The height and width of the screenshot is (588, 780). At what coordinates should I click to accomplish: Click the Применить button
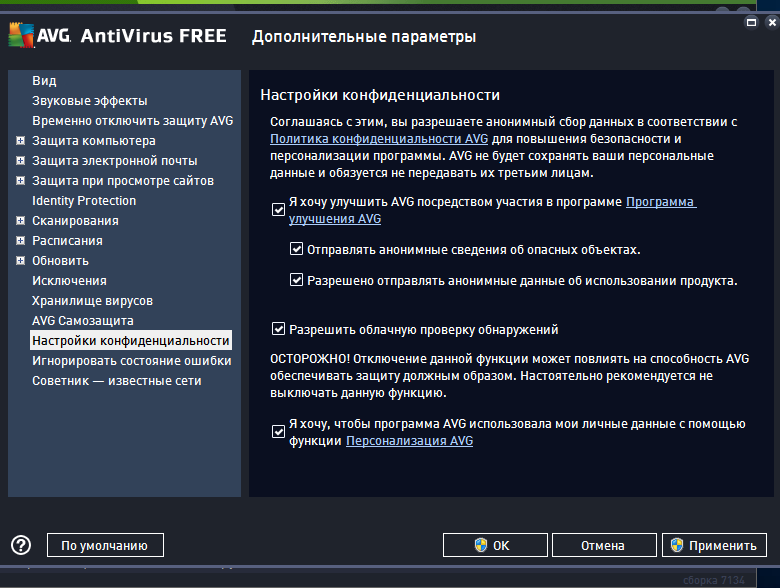(714, 545)
